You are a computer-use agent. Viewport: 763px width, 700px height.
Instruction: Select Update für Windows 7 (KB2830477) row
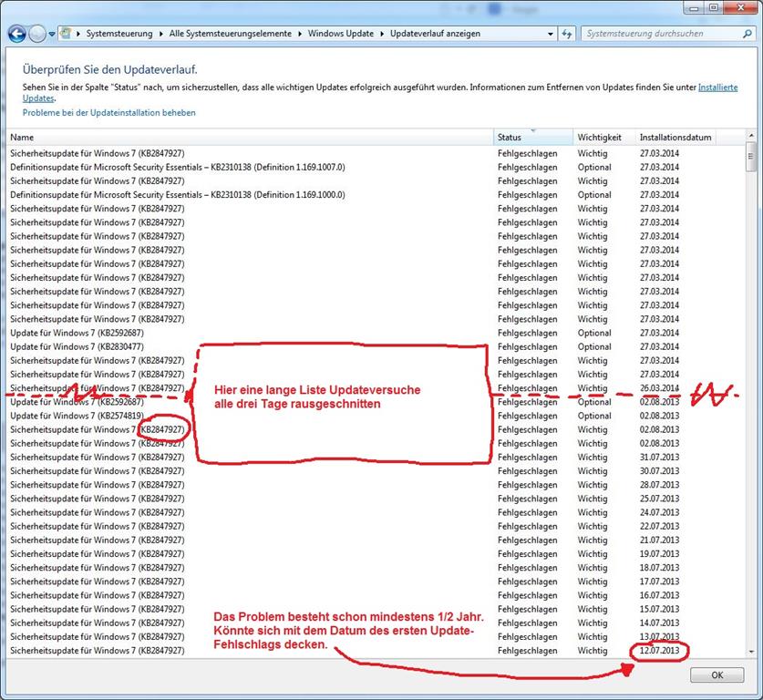pos(375,346)
